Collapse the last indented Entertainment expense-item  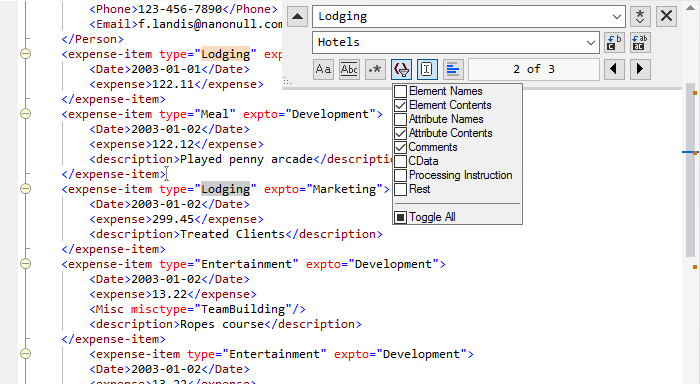click(x=26, y=354)
